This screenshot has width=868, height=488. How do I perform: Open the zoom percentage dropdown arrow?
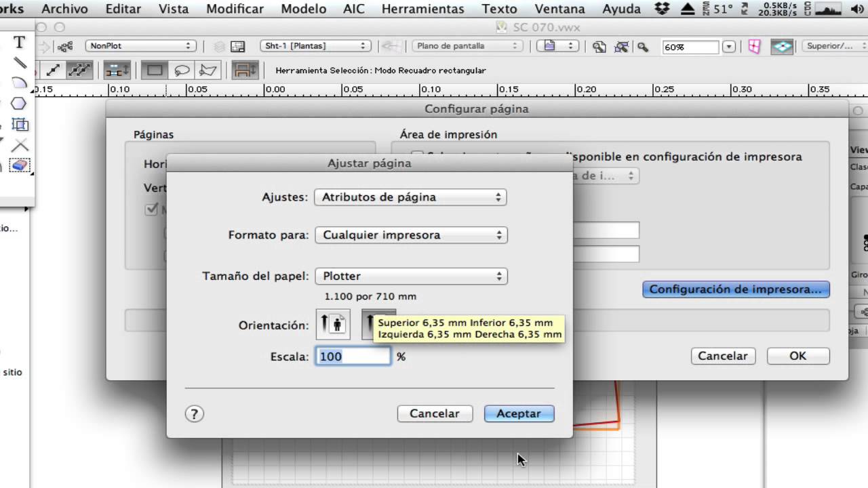[x=729, y=47]
